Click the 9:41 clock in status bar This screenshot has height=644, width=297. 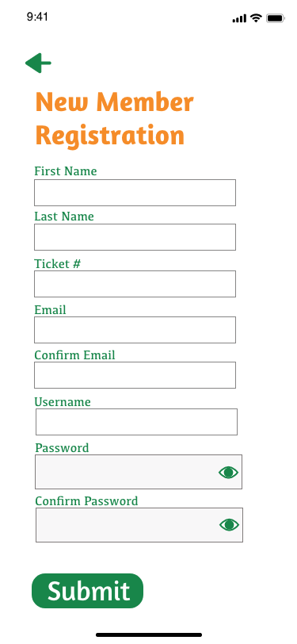tap(37, 17)
